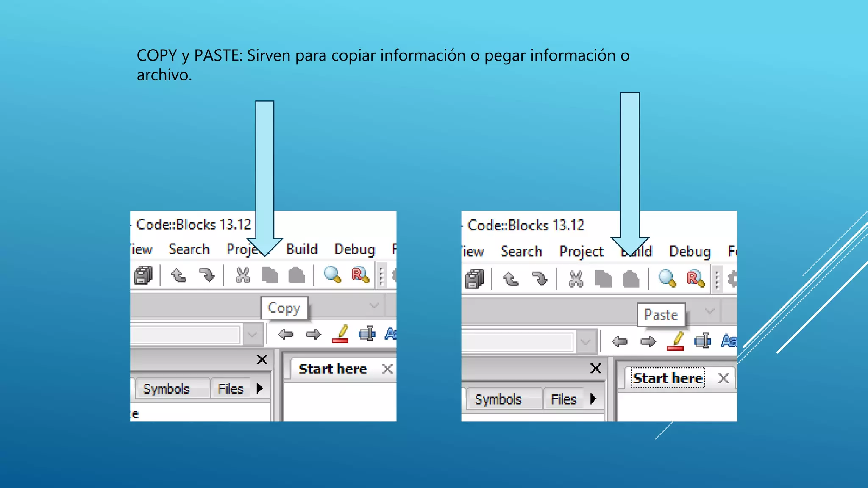
Task: Click toolbar grip handle in left screenshot
Action: pos(381,276)
